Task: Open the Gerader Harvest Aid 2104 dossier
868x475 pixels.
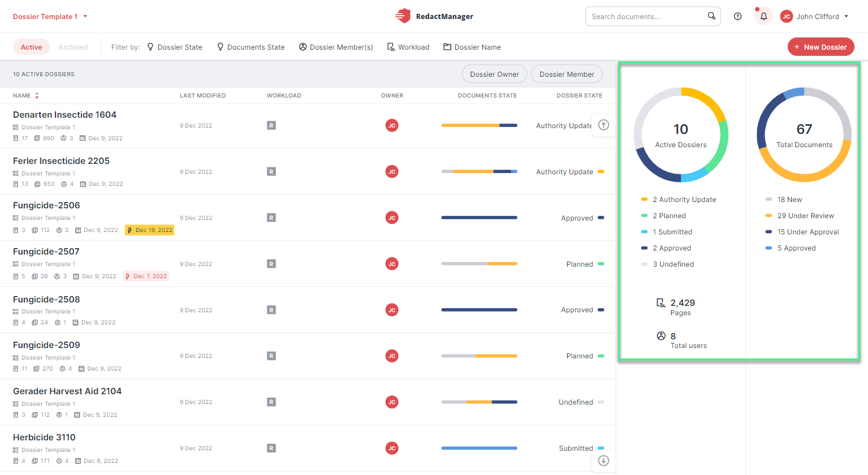Action: 68,391
